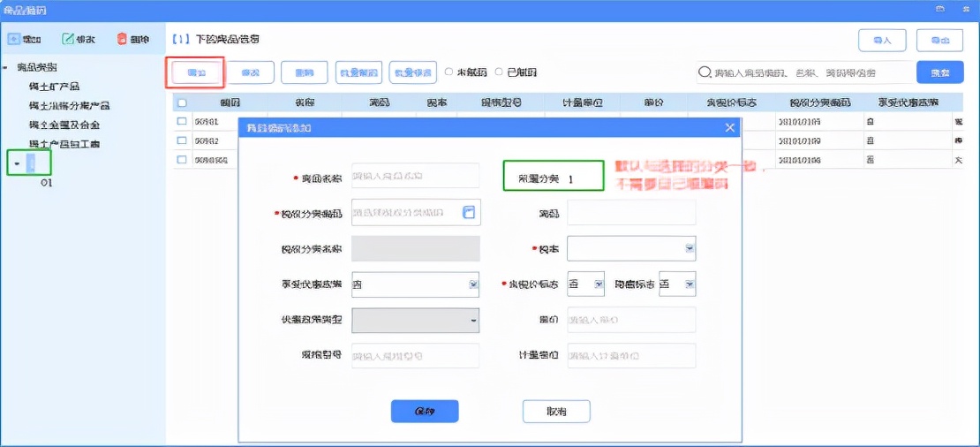Open the 税率 dropdown in the dialog
980x447 pixels.
[690, 248]
